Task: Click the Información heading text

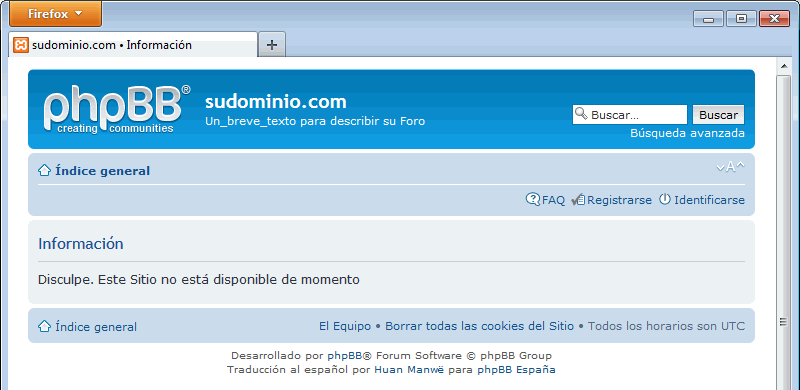Action: (x=81, y=243)
